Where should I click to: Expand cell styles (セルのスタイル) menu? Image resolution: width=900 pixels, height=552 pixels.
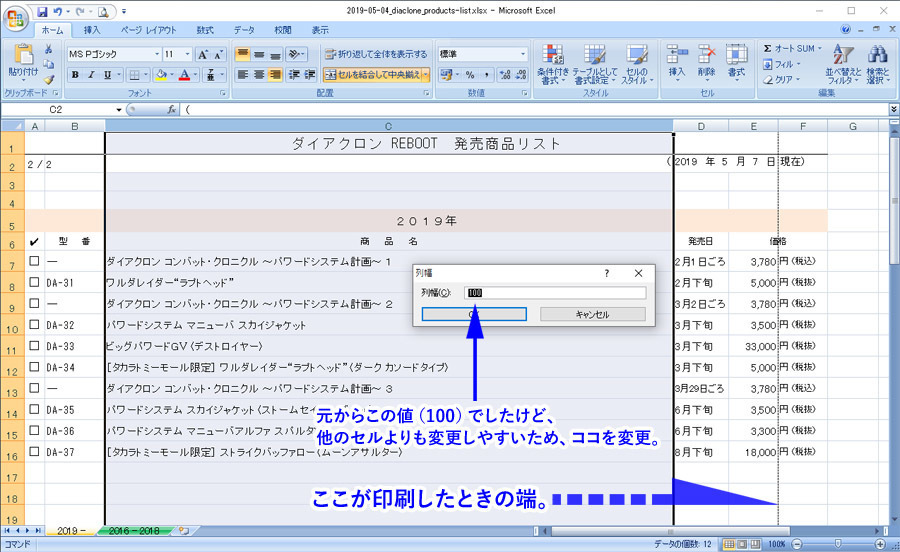tap(637, 65)
